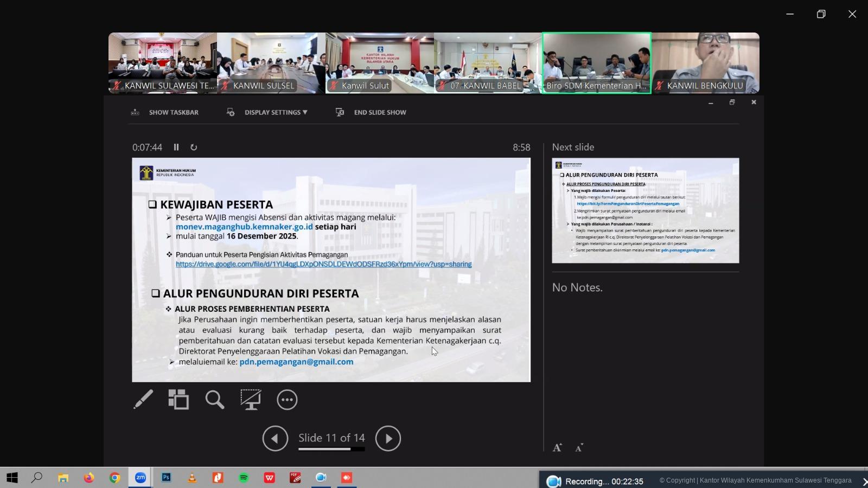Click Show Taskbar option
The image size is (868, 488).
[x=165, y=112]
